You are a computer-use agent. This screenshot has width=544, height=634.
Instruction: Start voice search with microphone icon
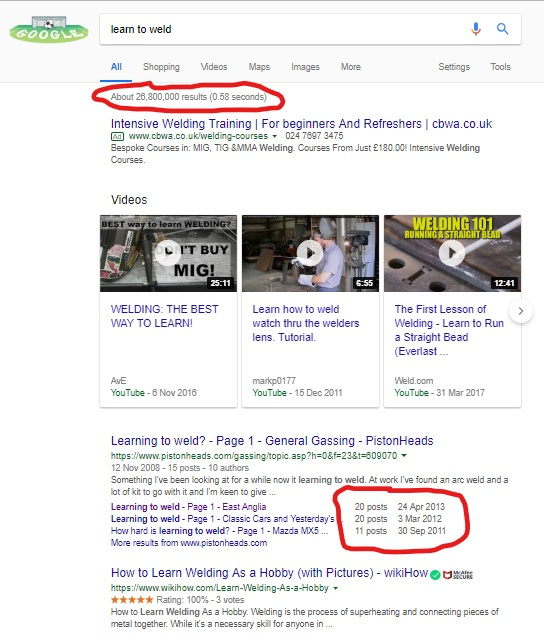476,29
